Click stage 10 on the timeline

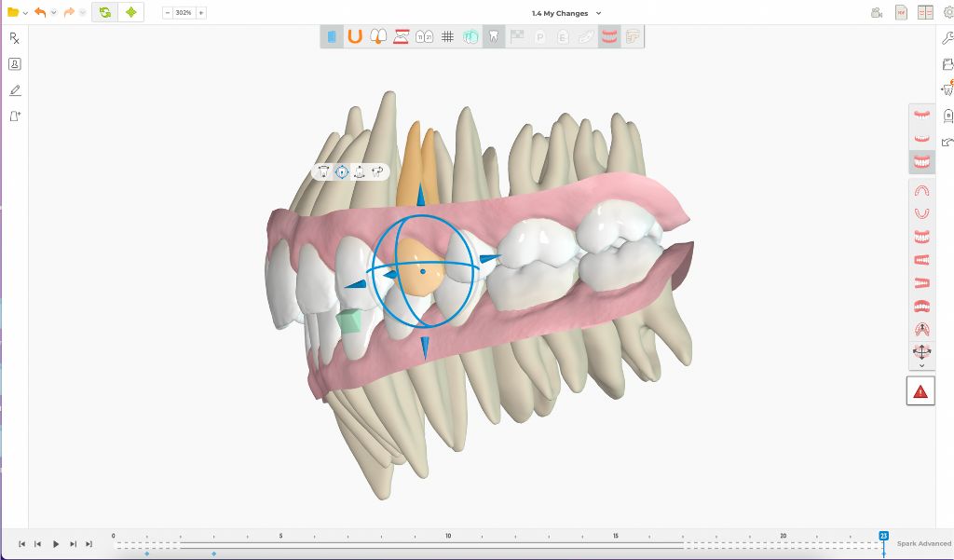pos(448,543)
